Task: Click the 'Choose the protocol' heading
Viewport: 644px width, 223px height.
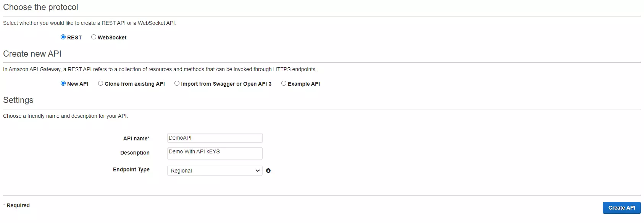Action: coord(40,7)
